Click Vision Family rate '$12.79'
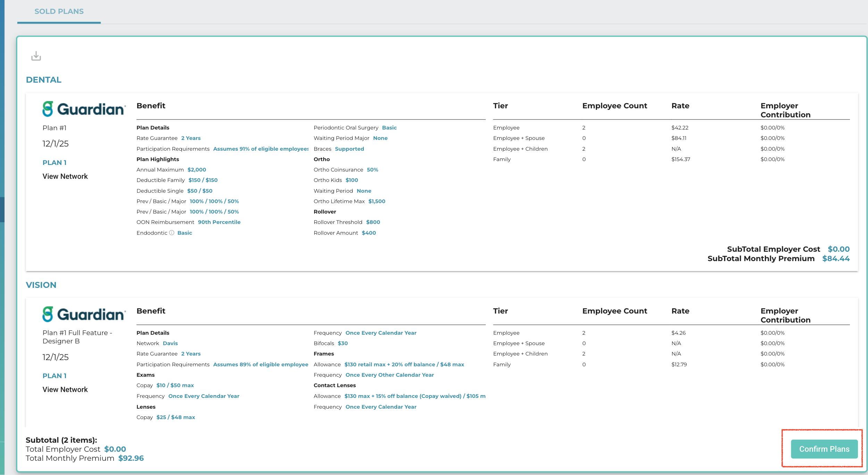This screenshot has width=868, height=475. [679, 365]
